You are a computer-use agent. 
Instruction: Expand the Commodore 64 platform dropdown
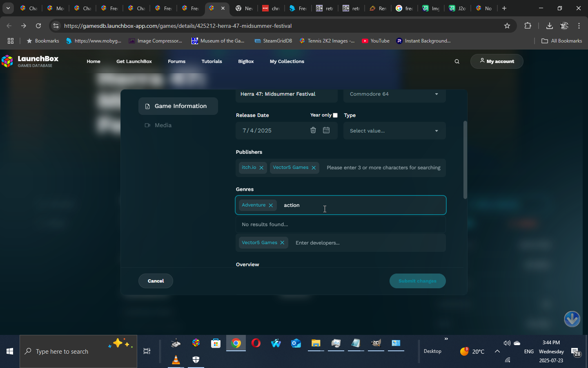point(394,94)
